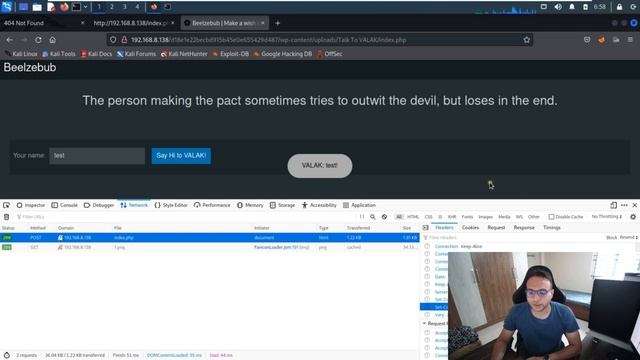Reload the current page
The height and width of the screenshot is (360, 640).
pyautogui.click(x=38, y=40)
